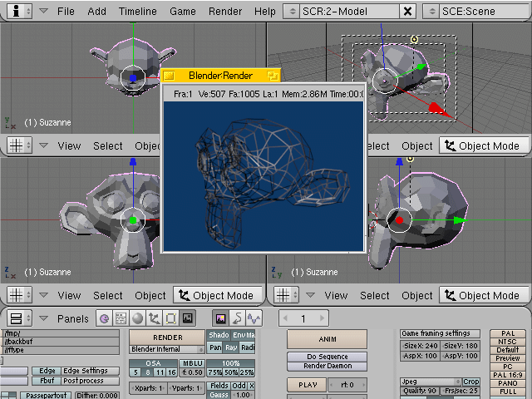Toggle the Fbuf option

pyautogui.click(x=47, y=381)
